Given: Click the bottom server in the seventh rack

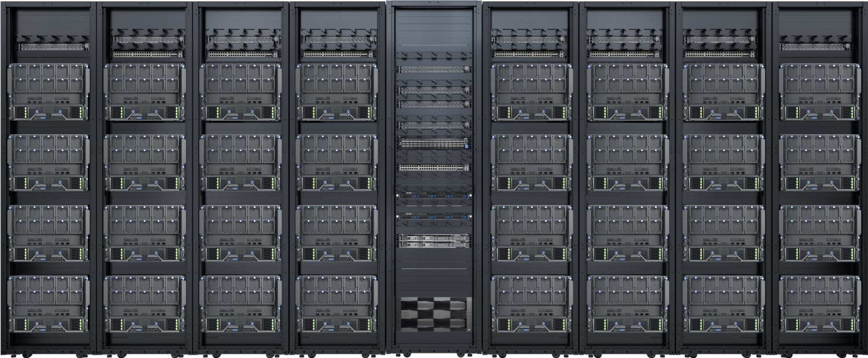Looking at the screenshot, I should 628,304.
